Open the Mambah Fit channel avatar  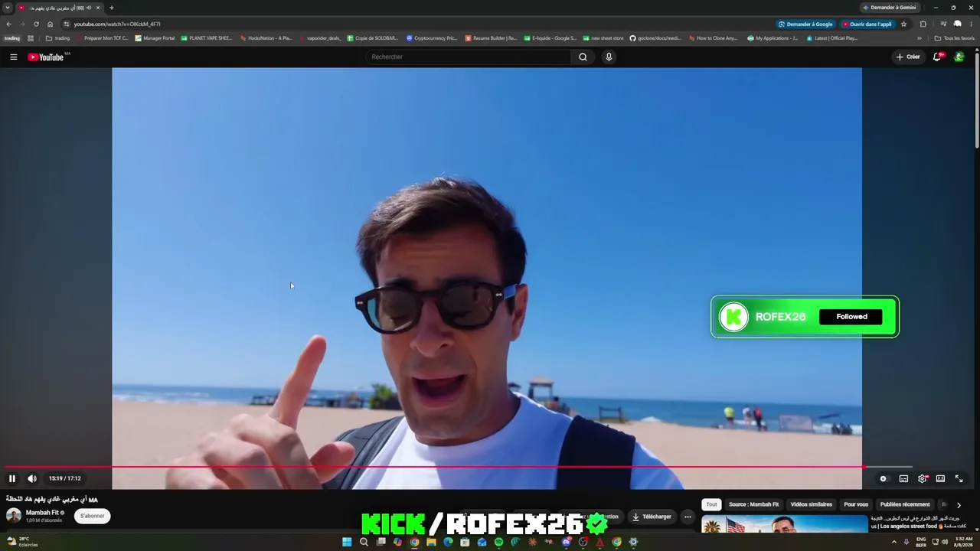tap(14, 516)
